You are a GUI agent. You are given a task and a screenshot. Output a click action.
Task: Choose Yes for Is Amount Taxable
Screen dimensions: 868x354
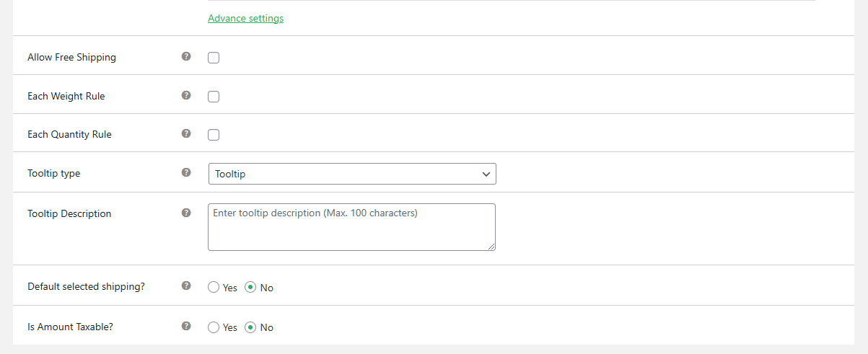pos(214,327)
